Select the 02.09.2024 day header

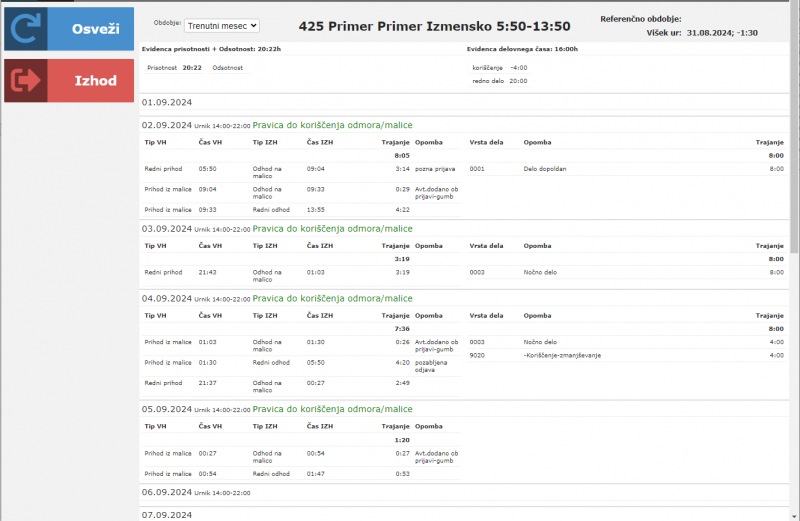pos(167,125)
